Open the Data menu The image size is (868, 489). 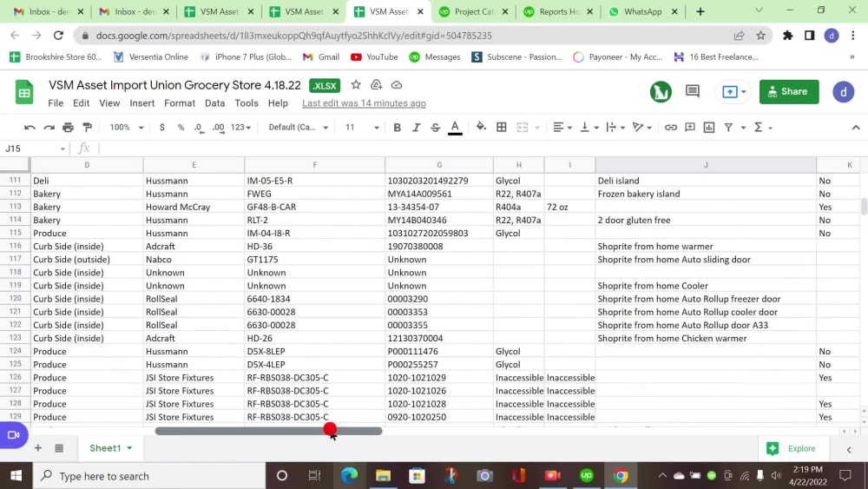pyautogui.click(x=214, y=103)
